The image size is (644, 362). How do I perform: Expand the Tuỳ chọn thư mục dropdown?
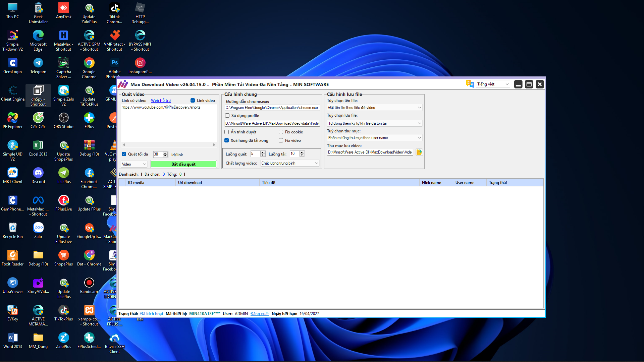click(374, 138)
